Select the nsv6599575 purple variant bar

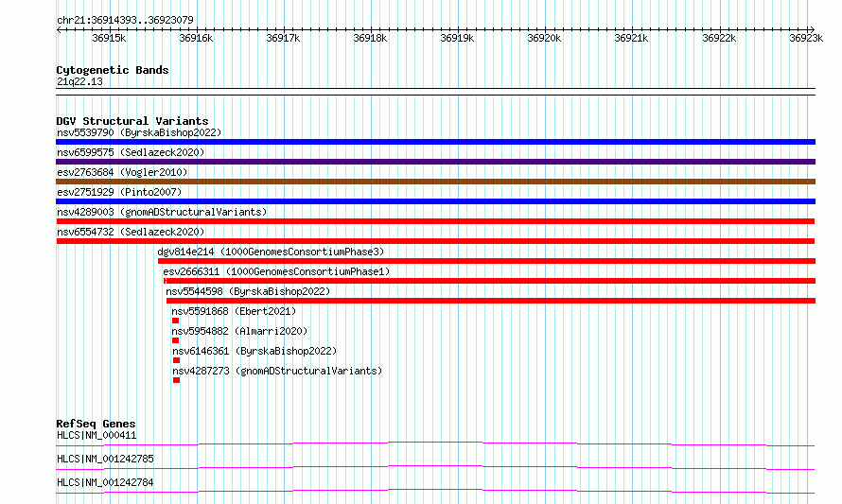tap(435, 162)
